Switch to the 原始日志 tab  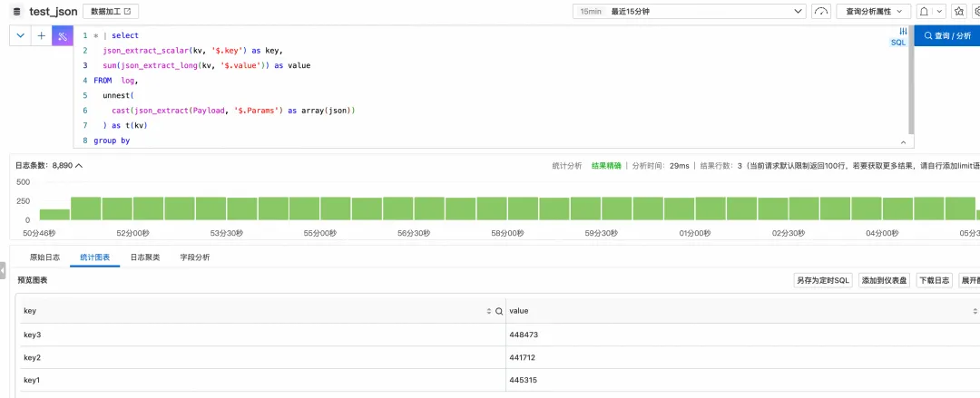point(45,257)
